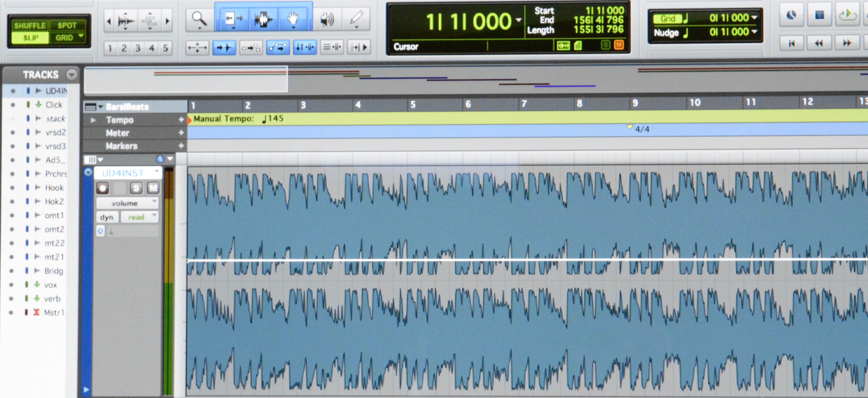Click the Manual Tempo 145 marker
This screenshot has width=868, height=398.
pos(238,119)
